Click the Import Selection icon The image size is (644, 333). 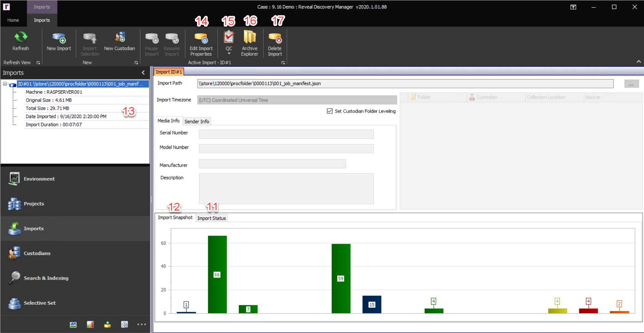(90, 38)
